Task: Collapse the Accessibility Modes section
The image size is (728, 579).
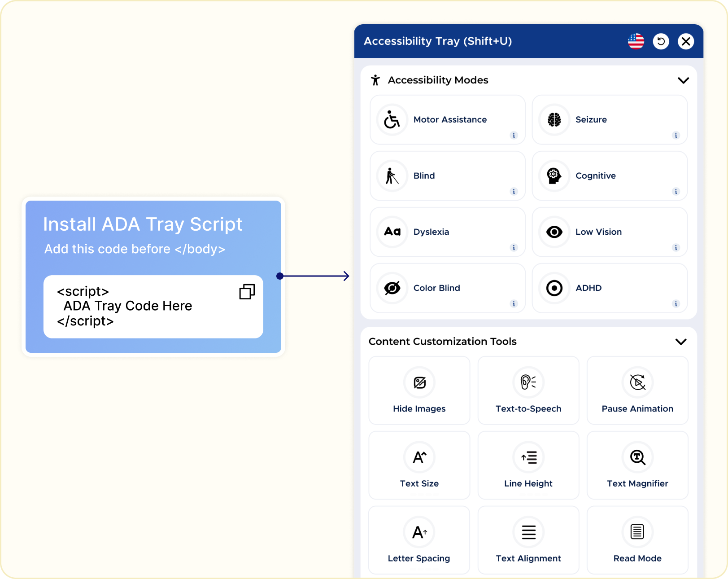Action: (683, 80)
